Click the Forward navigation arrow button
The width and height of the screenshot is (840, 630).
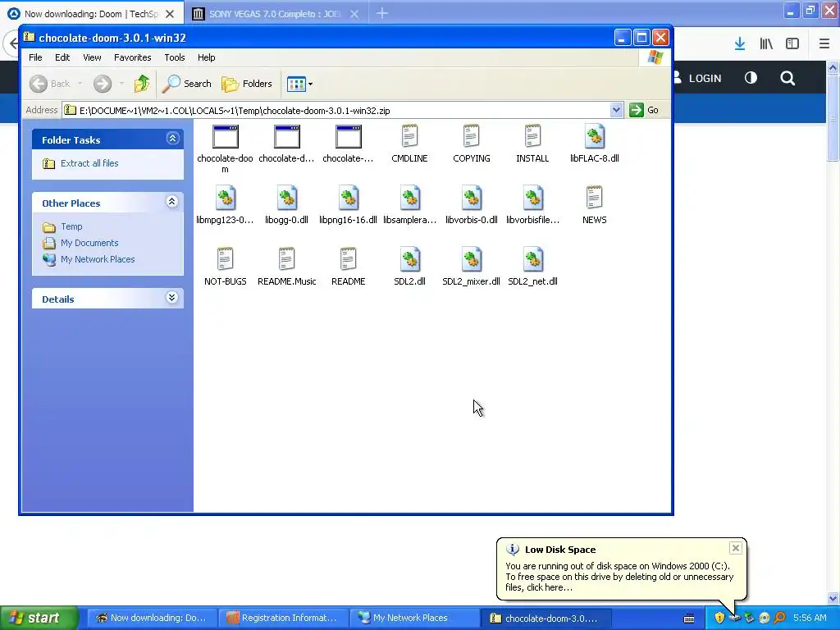tap(103, 84)
